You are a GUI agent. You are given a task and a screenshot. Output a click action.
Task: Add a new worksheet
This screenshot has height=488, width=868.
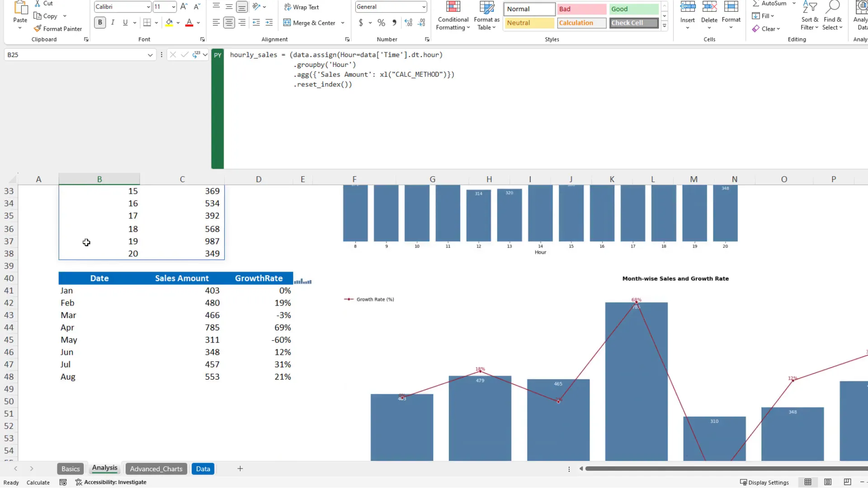(x=240, y=469)
